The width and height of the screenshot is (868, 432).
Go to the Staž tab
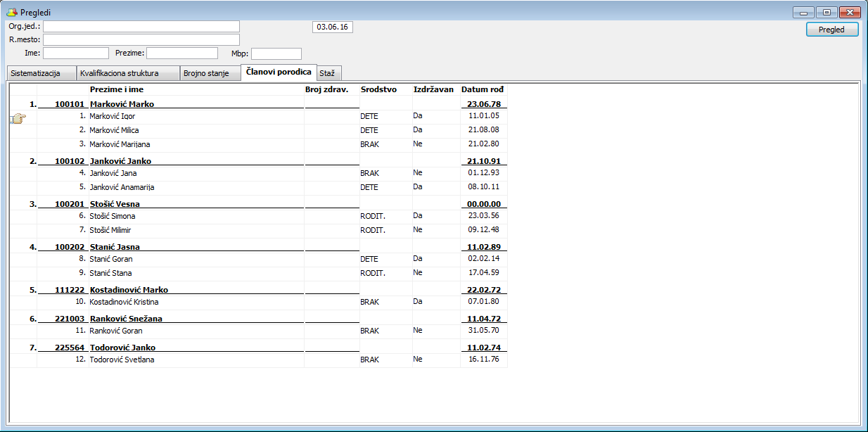327,73
